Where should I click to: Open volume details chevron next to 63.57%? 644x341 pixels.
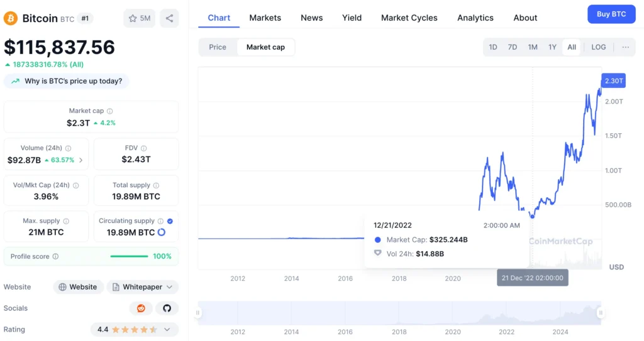pyautogui.click(x=81, y=160)
